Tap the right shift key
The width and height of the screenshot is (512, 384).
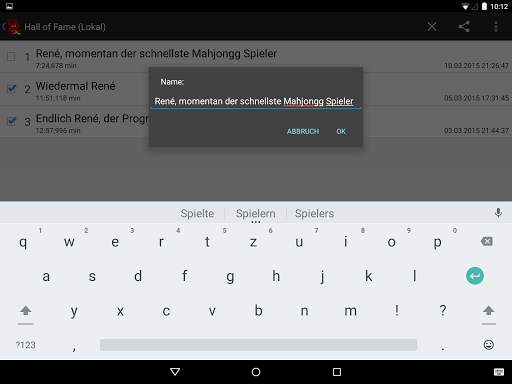pyautogui.click(x=488, y=311)
